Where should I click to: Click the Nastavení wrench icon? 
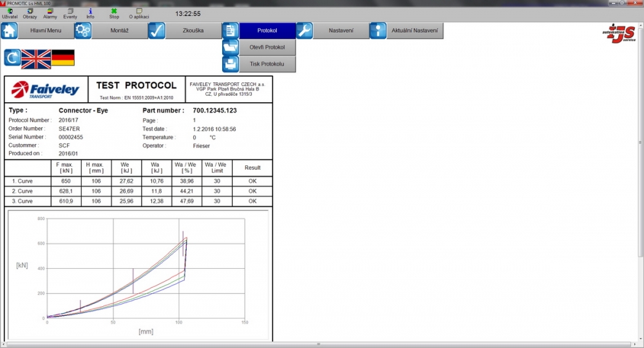(x=305, y=31)
